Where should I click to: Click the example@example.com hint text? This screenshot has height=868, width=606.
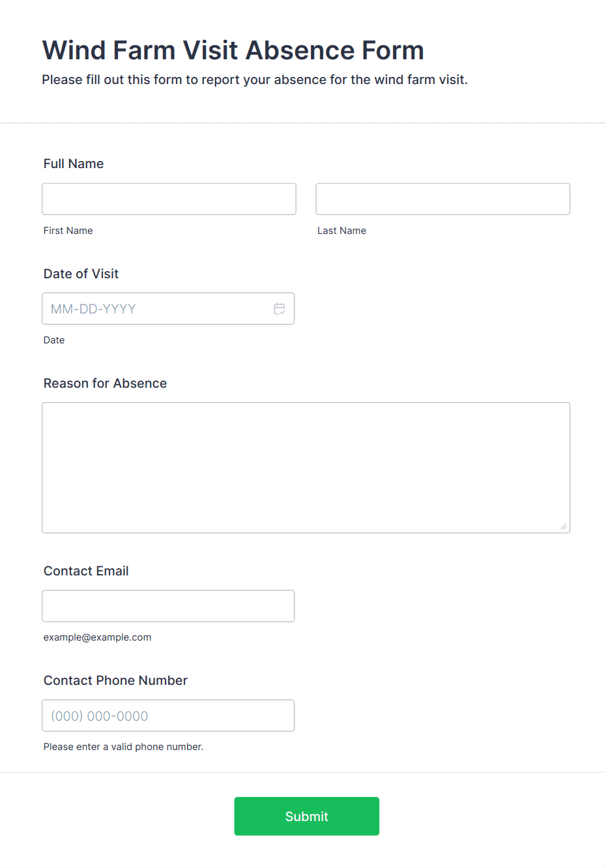(x=97, y=637)
